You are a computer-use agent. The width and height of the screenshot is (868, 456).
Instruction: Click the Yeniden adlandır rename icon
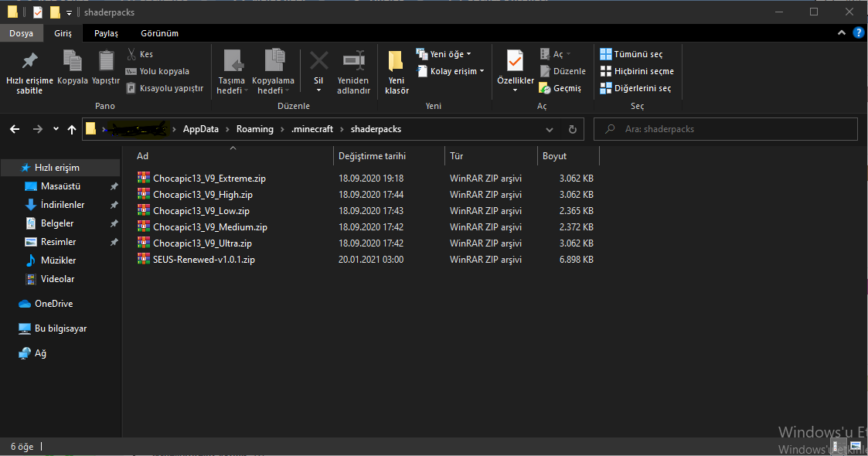(353, 62)
